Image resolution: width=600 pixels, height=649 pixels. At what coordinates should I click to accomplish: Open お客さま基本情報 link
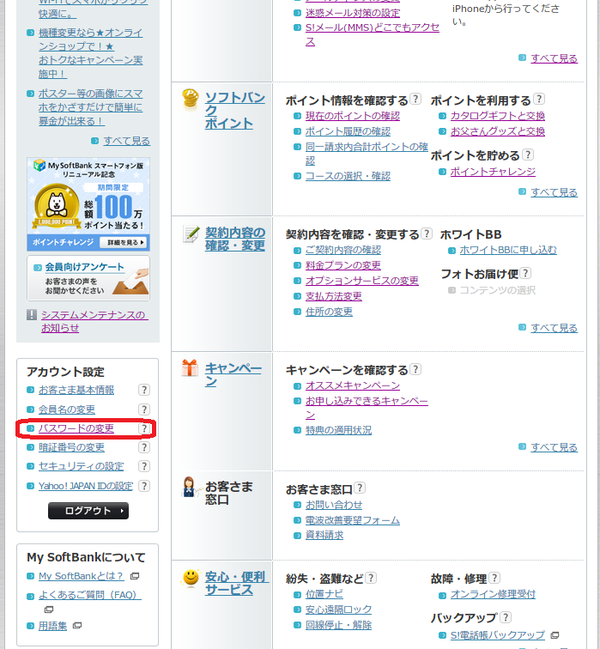point(76,390)
